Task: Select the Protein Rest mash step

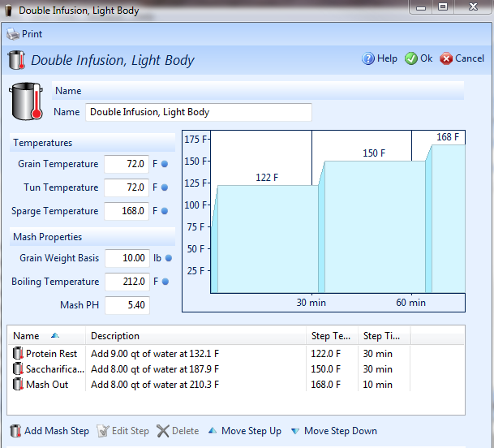Action: point(51,354)
